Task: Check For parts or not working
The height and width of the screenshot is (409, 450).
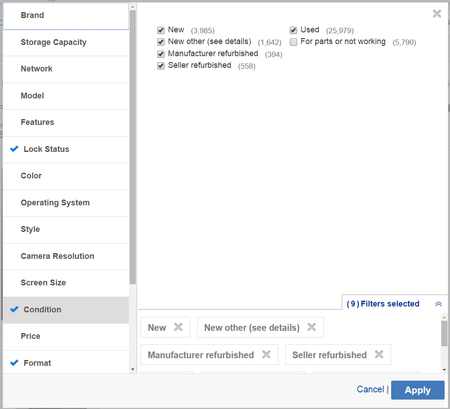Action: 293,42
